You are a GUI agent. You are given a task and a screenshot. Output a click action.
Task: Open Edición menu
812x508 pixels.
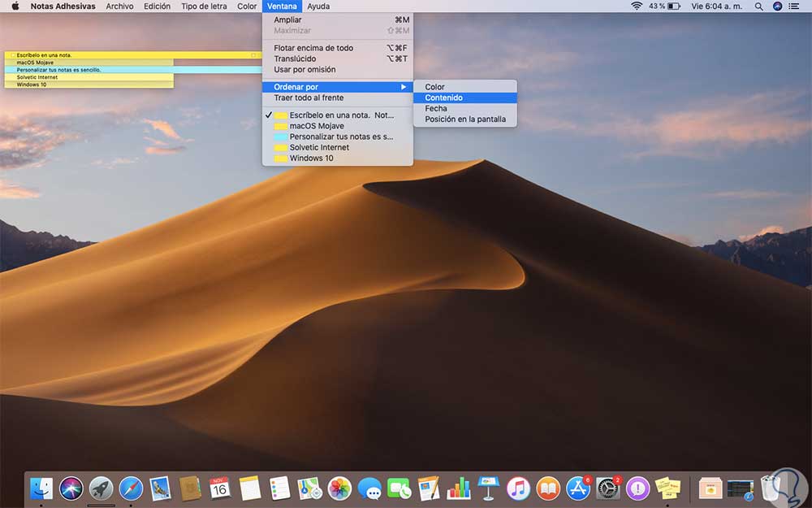tap(157, 7)
